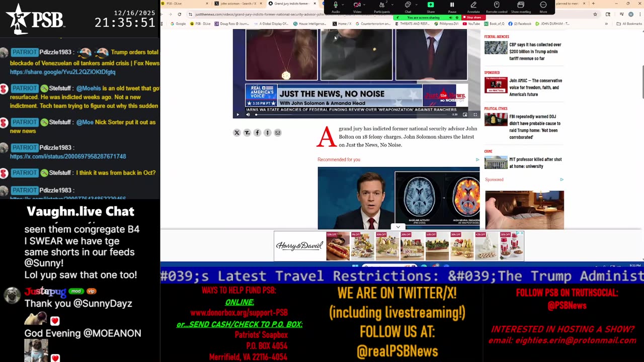Collapse the bottom ad with the chevron
The width and height of the screenshot is (644, 362).
coord(398,227)
